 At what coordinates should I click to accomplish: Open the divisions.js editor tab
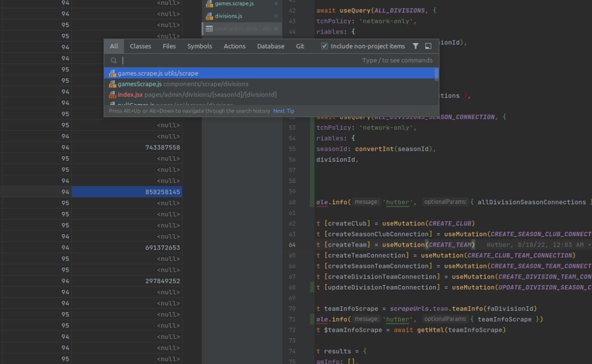242,16
